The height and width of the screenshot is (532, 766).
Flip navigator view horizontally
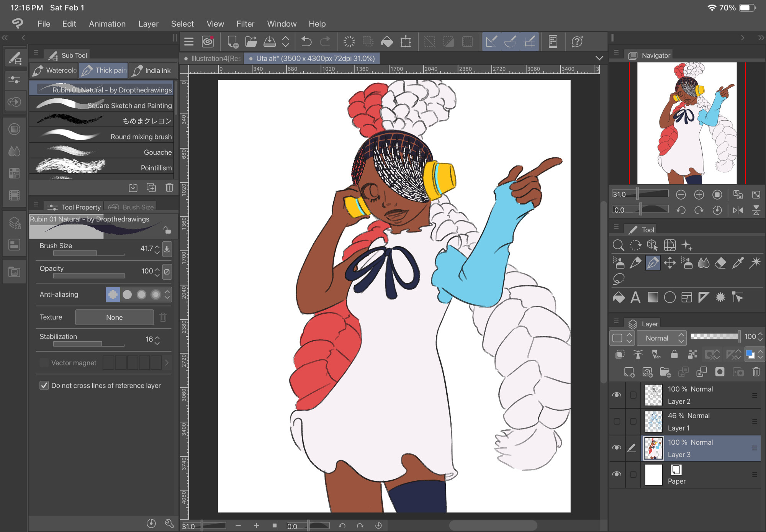pos(738,210)
